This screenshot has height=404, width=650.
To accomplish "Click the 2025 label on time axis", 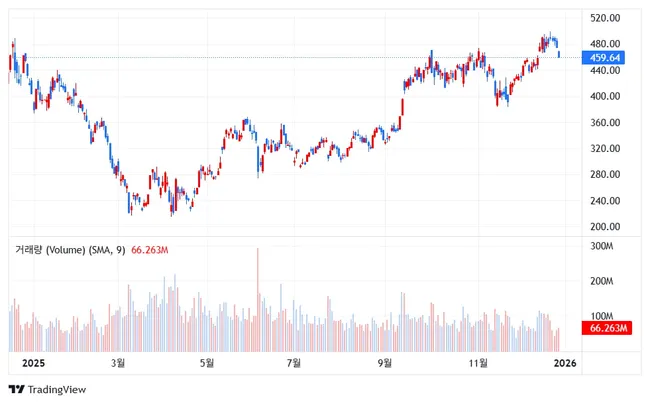I will [33, 363].
